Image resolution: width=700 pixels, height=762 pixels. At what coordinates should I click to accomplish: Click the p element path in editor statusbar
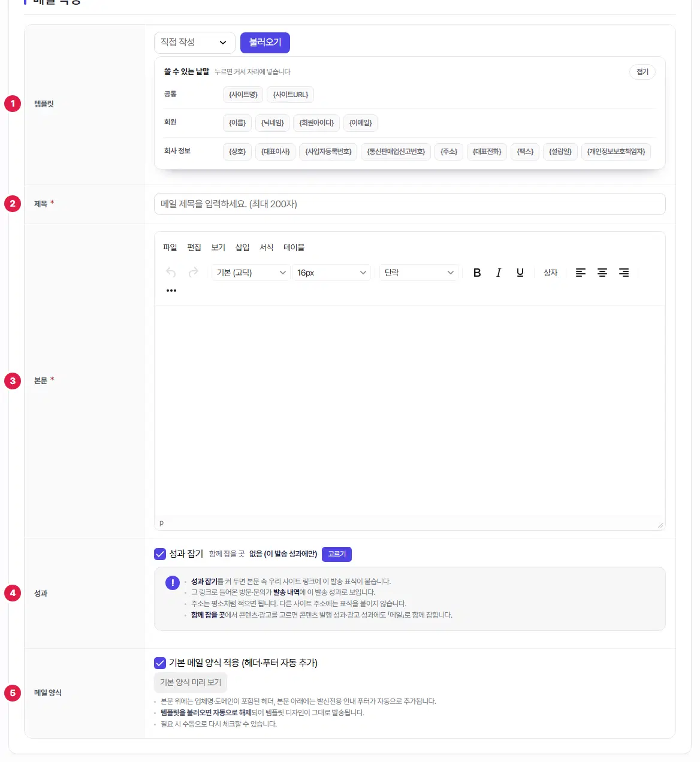161,523
